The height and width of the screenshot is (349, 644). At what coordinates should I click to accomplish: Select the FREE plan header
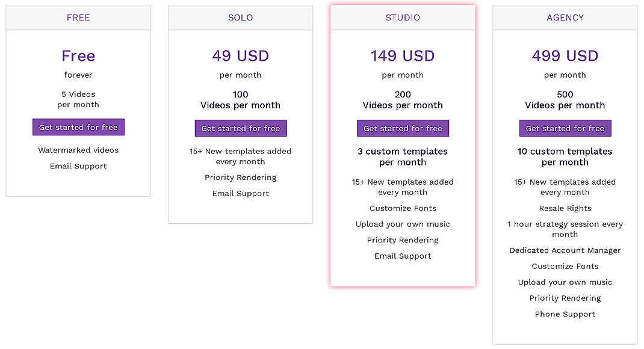(x=78, y=17)
